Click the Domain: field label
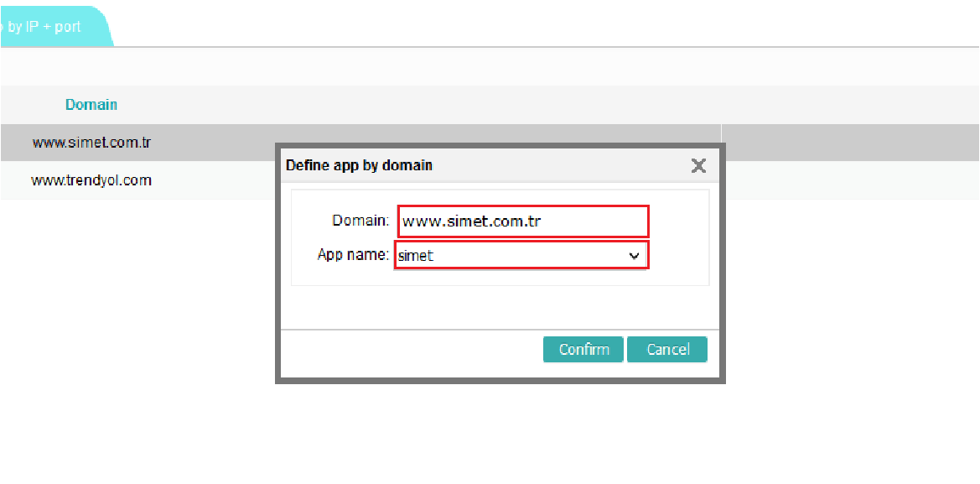 point(360,221)
